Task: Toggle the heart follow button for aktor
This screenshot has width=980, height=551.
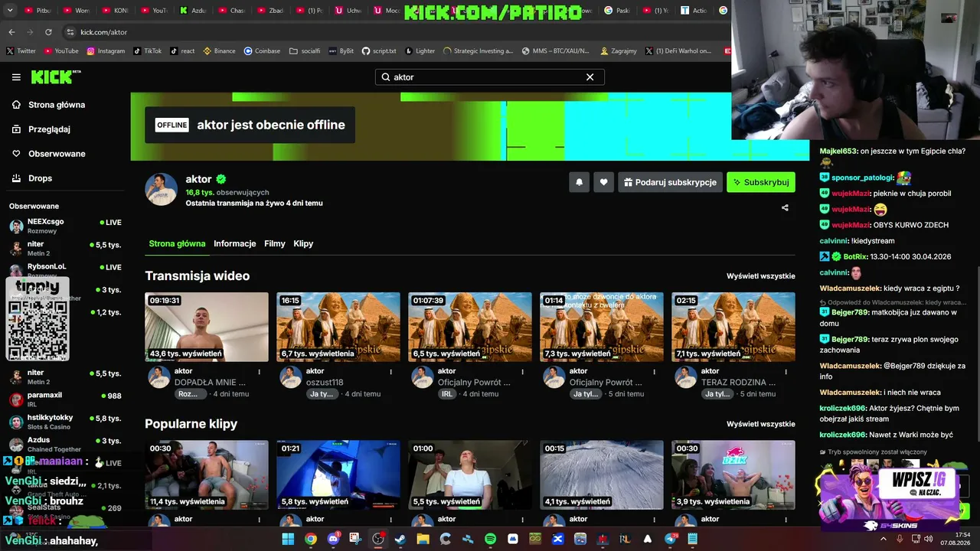Action: [x=603, y=182]
